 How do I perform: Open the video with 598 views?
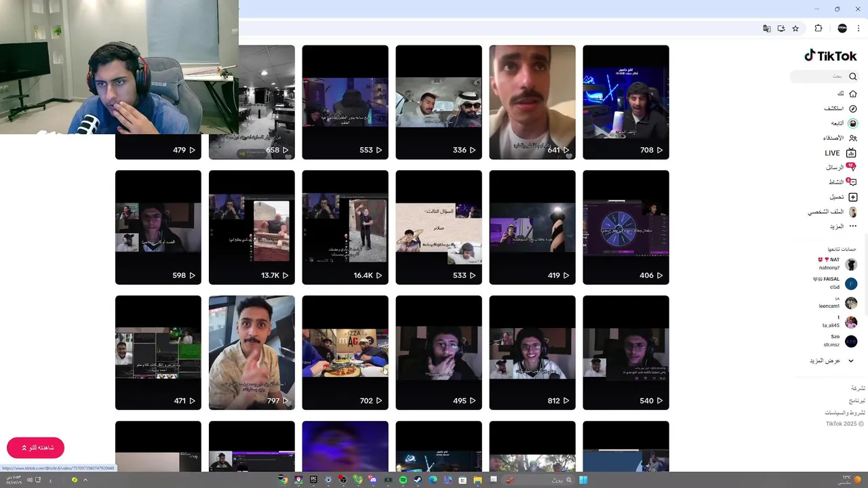tap(158, 227)
